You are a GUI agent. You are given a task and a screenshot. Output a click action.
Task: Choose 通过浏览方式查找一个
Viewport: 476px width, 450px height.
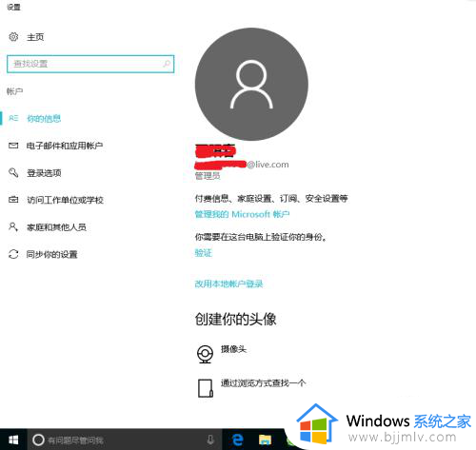point(264,383)
